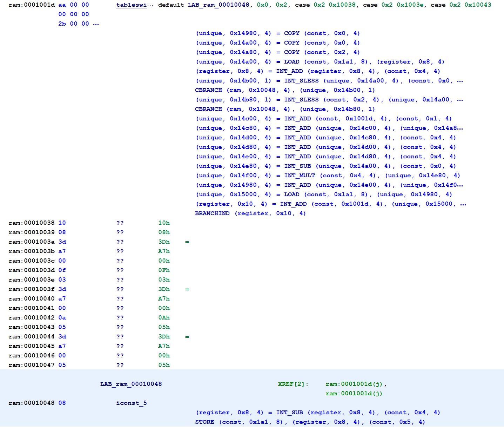Click the equate marker beside value 3Dh
Viewport: 504px width, 428px height.
tap(188, 242)
